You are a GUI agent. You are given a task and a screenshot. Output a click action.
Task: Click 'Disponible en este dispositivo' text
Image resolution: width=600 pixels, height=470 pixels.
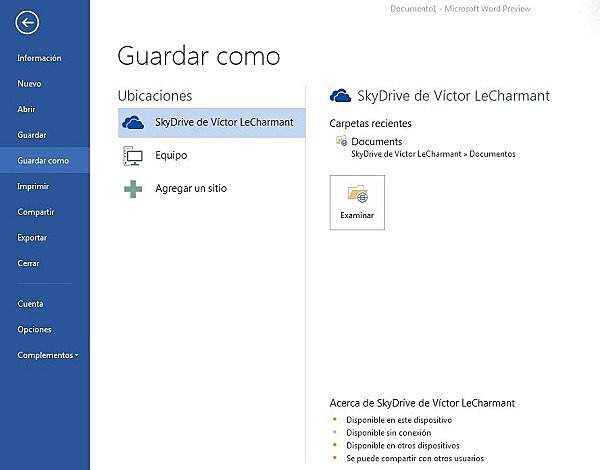[399, 420]
